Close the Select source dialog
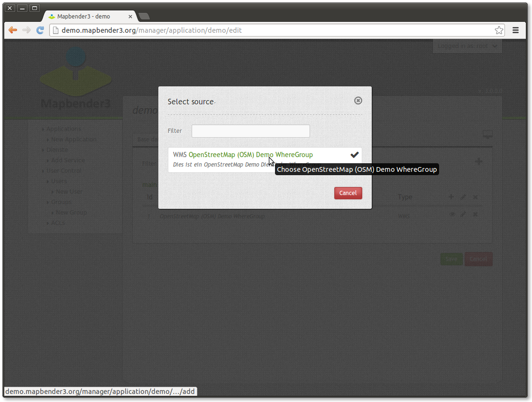532x402 pixels. coord(358,101)
